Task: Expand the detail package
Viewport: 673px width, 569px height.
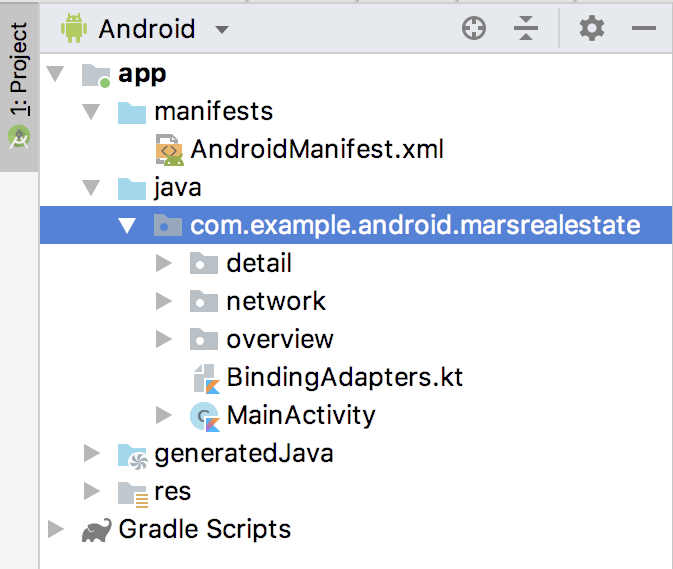Action: point(164,264)
